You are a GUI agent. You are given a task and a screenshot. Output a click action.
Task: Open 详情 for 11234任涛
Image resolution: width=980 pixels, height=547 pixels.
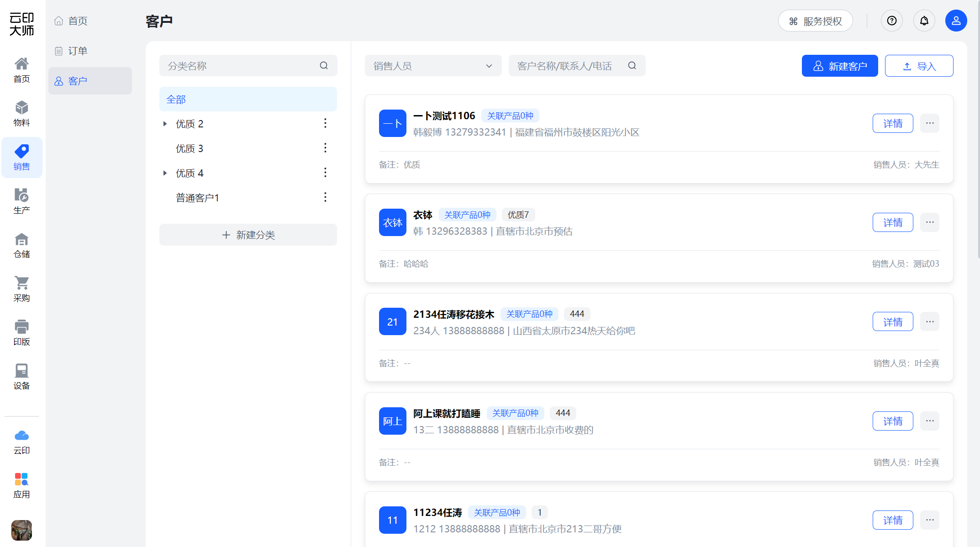click(893, 520)
